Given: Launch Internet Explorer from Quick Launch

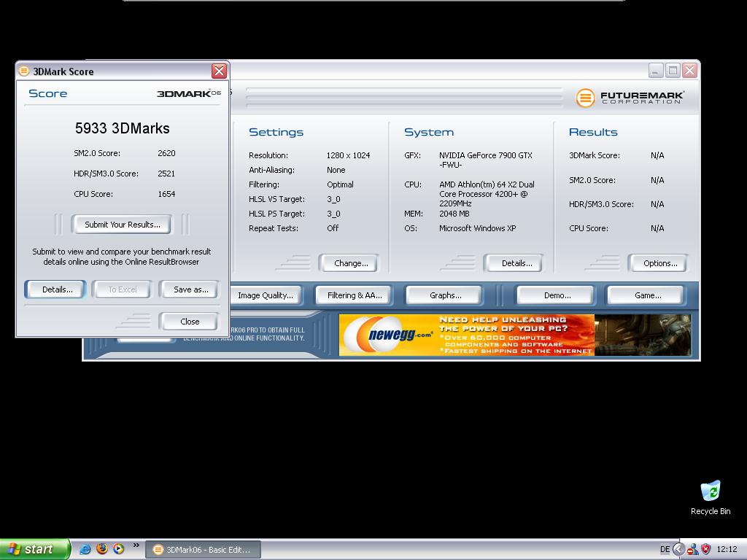Looking at the screenshot, I should click(x=85, y=549).
